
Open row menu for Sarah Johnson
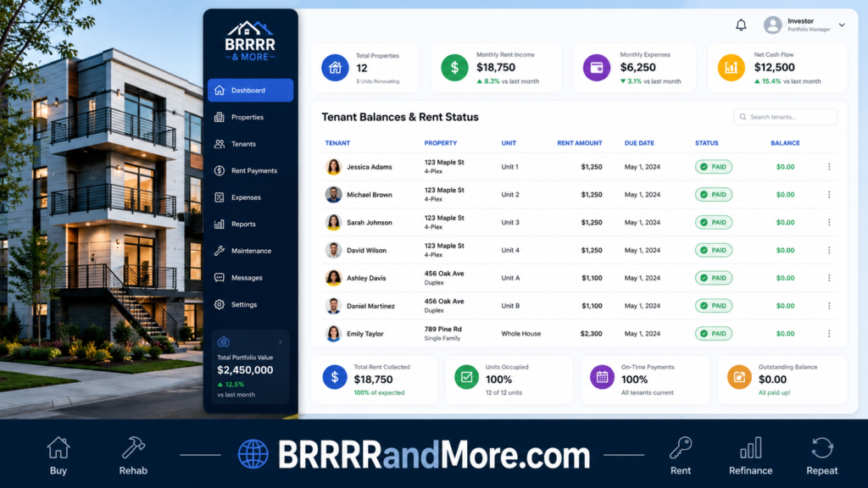tap(829, 223)
